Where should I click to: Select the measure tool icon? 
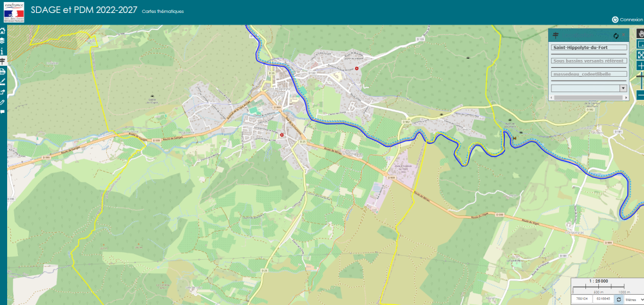pyautogui.click(x=3, y=81)
